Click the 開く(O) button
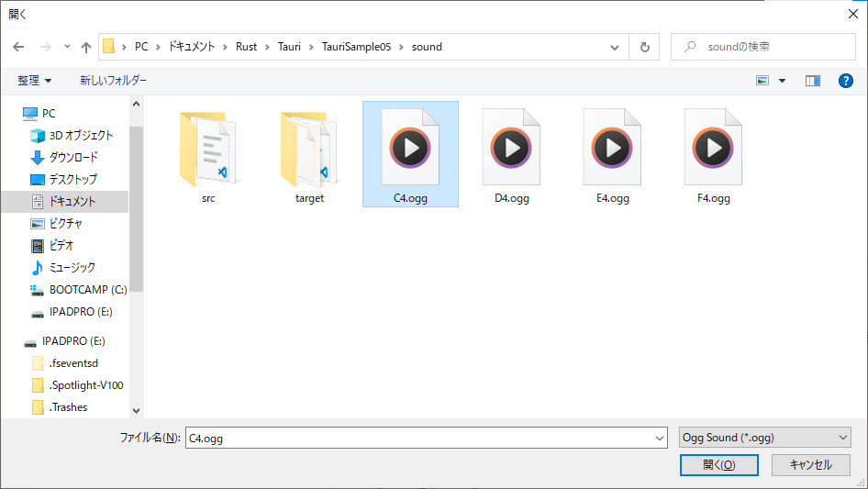 click(719, 465)
